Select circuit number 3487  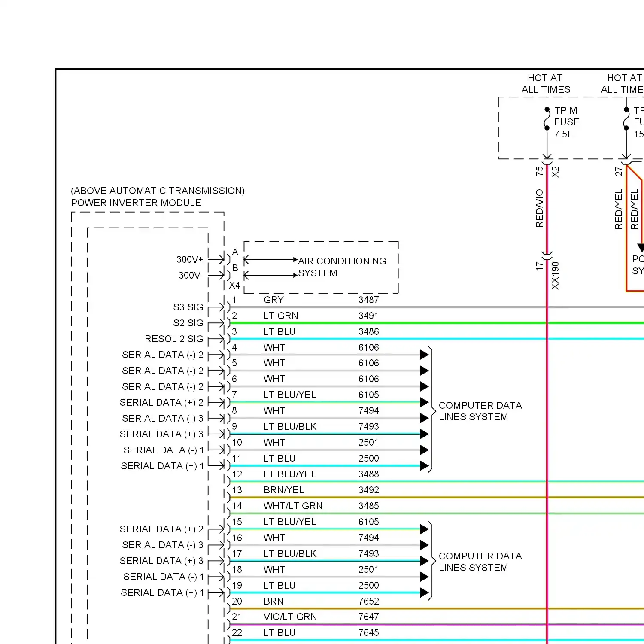369,300
